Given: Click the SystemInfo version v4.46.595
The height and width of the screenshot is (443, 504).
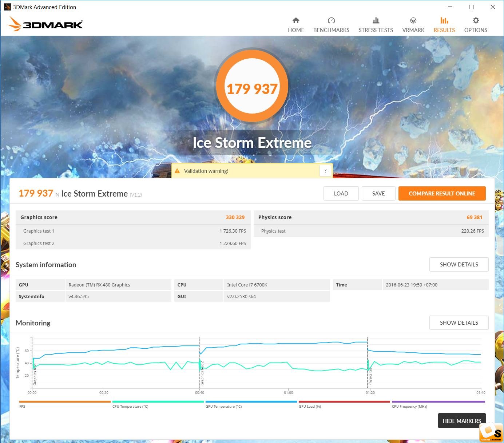Looking at the screenshot, I should coord(79,297).
